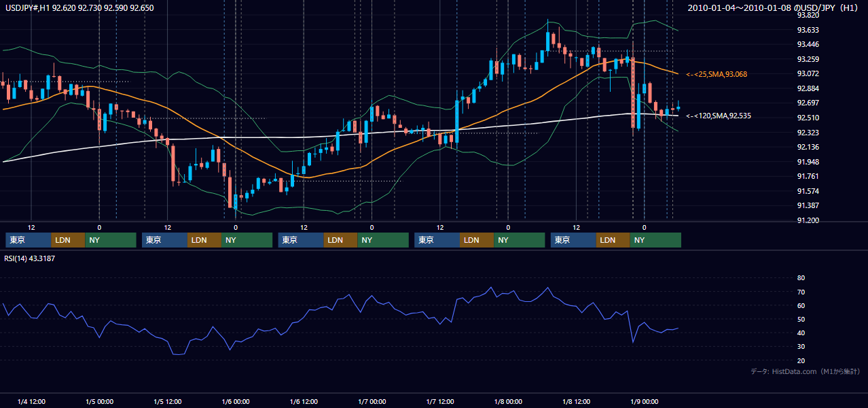Click the 1/7 12:00 date axis label
The image size is (868, 408).
(x=440, y=401)
